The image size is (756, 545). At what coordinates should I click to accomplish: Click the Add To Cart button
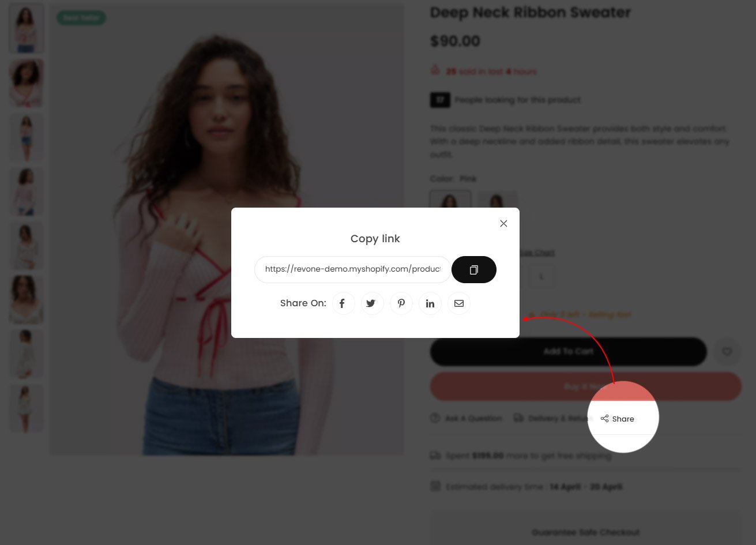tap(568, 351)
